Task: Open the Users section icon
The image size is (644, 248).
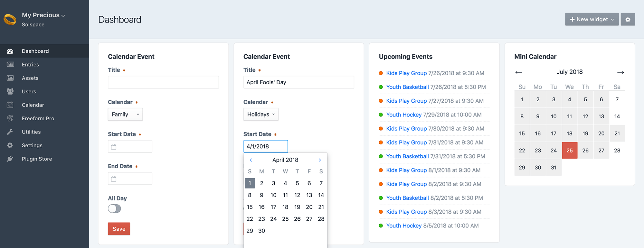Action: click(x=11, y=91)
